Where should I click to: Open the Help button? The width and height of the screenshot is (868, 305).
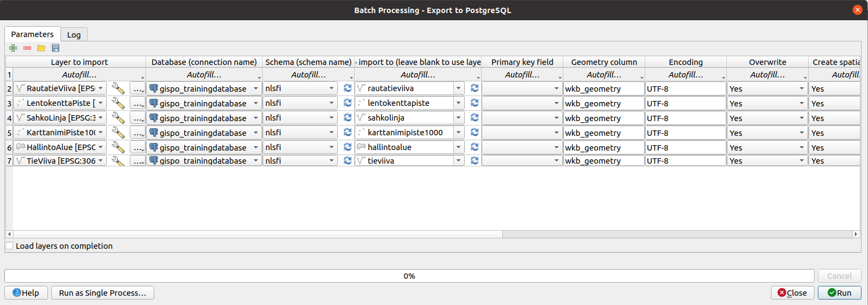pos(26,293)
